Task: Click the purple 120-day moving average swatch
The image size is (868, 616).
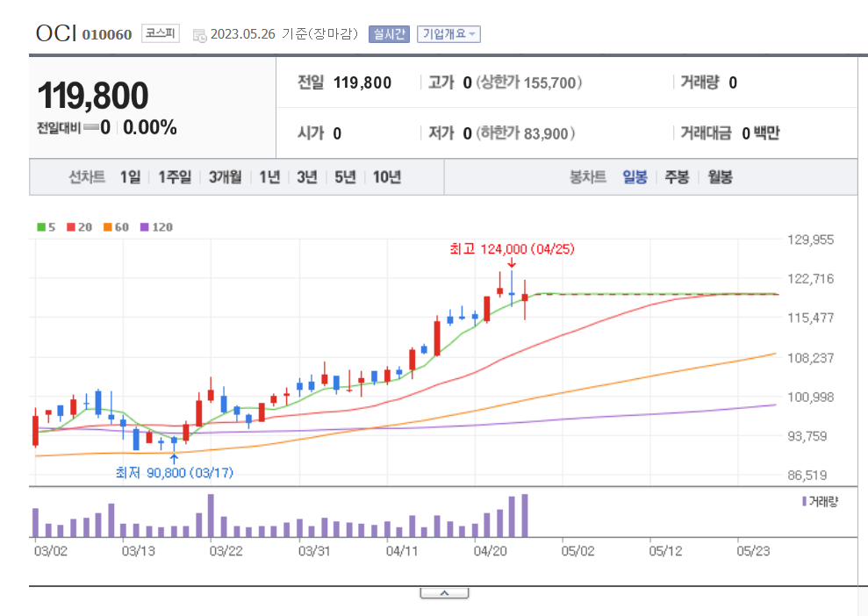Action: [x=145, y=227]
